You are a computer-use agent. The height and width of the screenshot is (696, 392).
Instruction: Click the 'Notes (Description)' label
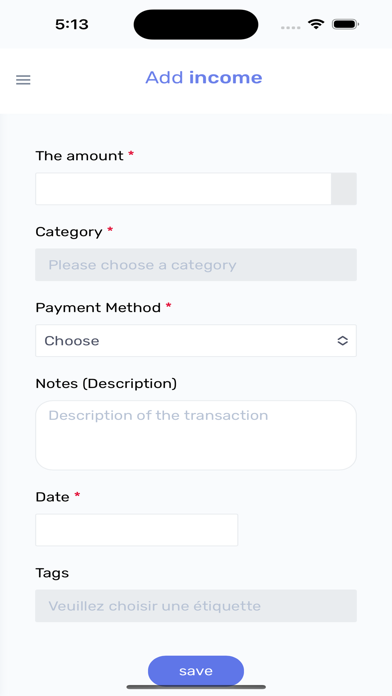click(106, 384)
